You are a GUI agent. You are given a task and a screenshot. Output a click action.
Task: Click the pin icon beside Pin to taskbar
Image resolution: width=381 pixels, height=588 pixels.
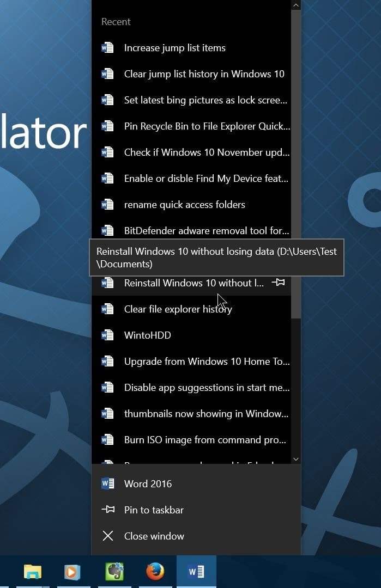108,510
